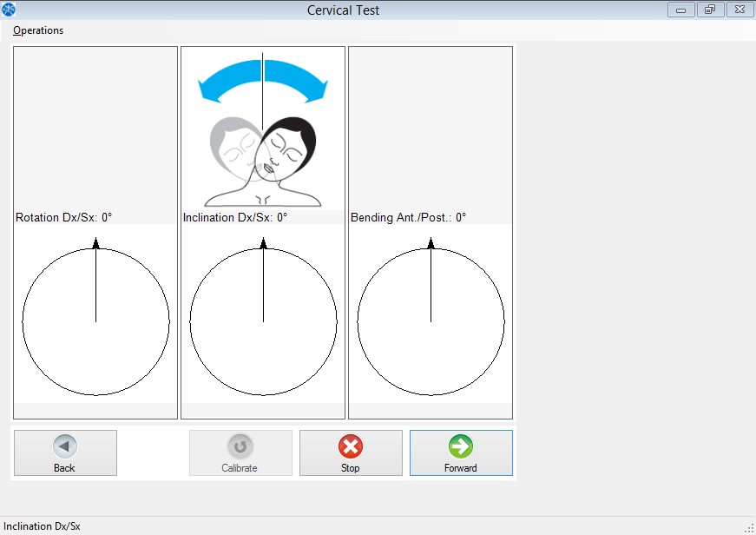
Task: Select the 'Bending Ant./Post.: 0°' label
Action: pyautogui.click(x=408, y=218)
